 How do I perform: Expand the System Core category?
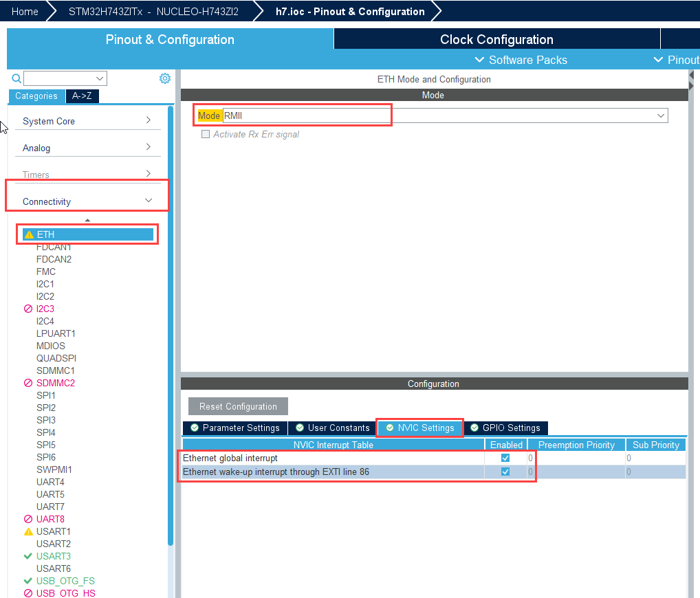pos(87,121)
